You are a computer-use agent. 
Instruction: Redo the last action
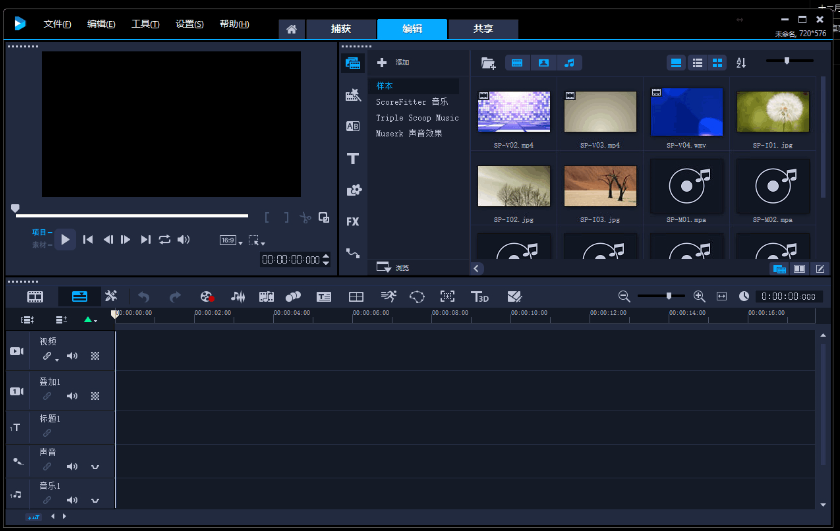175,297
